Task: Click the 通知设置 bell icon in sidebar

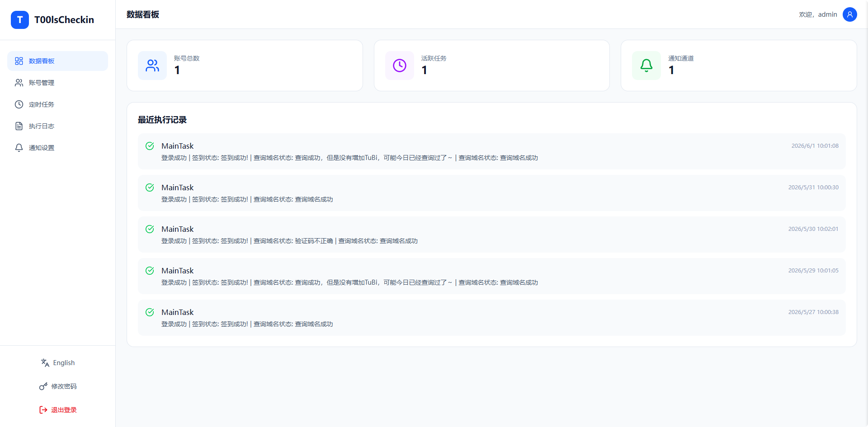Action: point(19,148)
